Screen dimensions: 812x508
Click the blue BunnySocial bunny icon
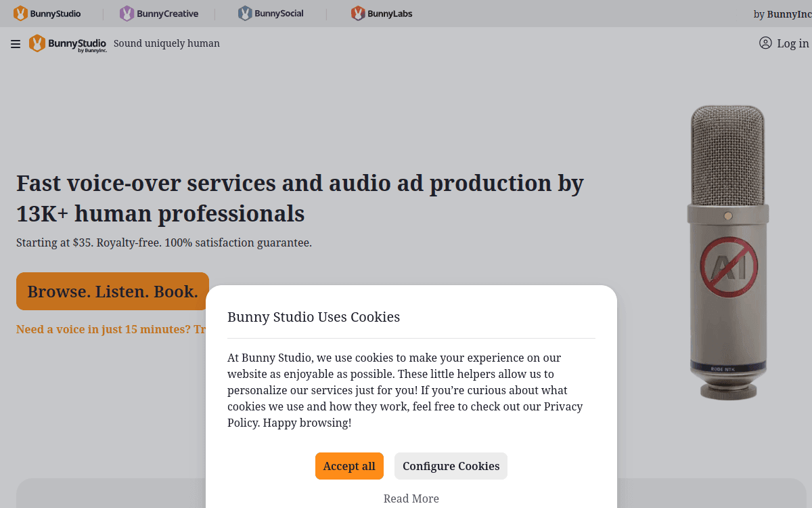point(244,13)
